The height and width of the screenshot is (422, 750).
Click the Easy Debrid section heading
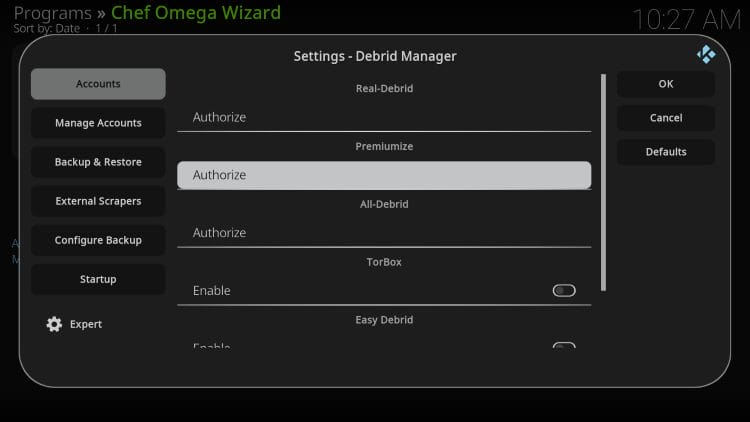click(x=384, y=320)
